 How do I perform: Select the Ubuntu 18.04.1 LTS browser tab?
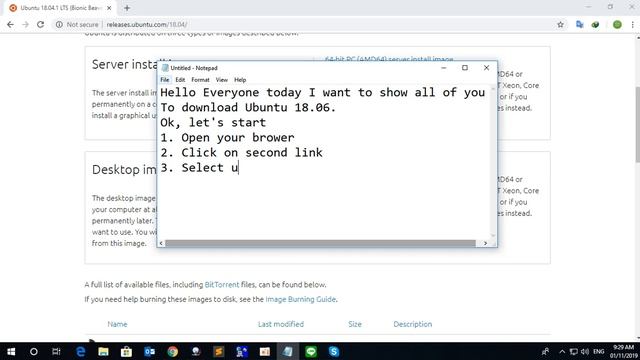60,8
